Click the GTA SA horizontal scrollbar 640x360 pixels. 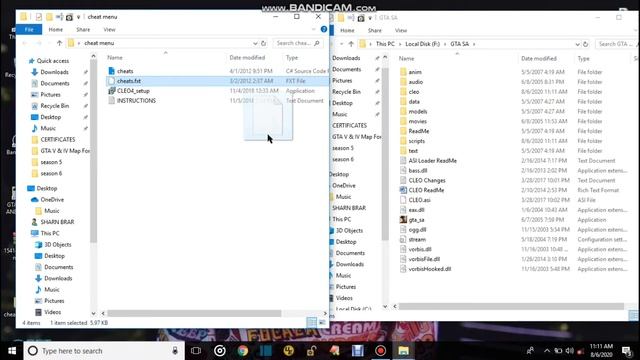click(511, 306)
